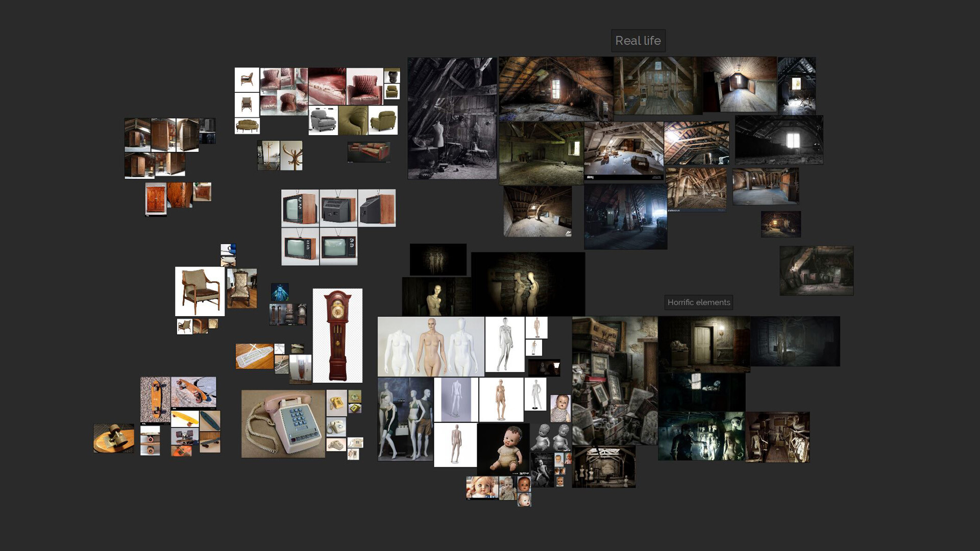Click the red wooden wardrobe image

pos(156,199)
